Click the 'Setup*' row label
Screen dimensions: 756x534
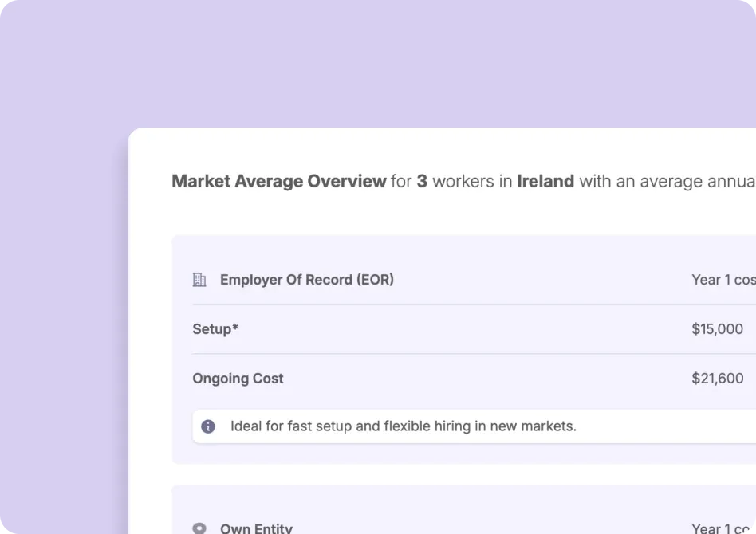click(215, 329)
